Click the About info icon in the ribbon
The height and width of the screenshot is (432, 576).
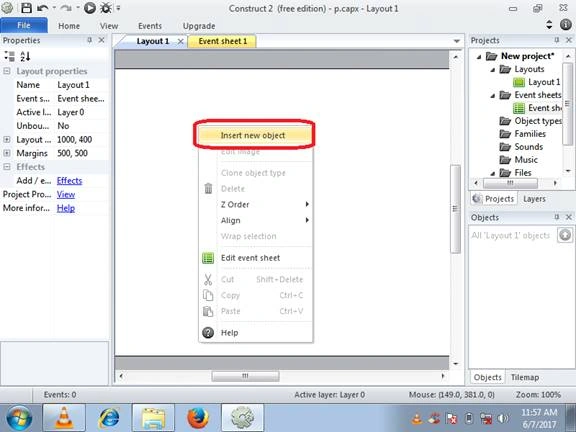(x=565, y=25)
